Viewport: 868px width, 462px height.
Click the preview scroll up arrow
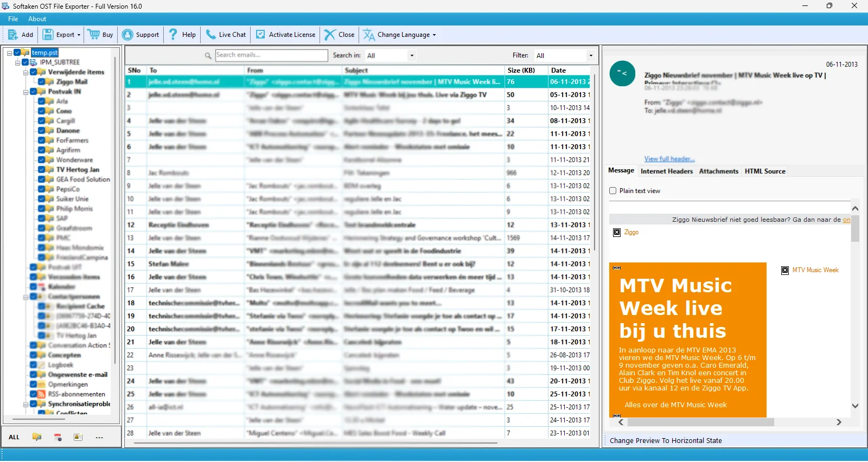[855, 209]
